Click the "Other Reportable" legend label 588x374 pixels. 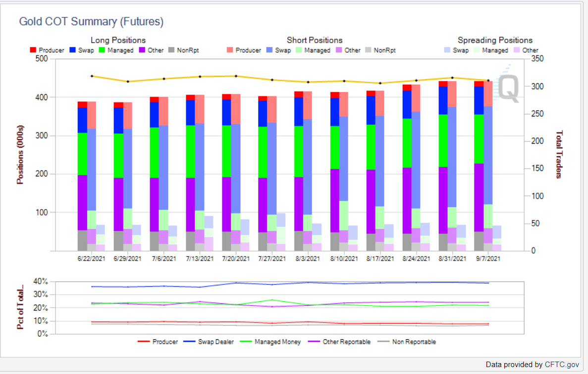tap(346, 342)
